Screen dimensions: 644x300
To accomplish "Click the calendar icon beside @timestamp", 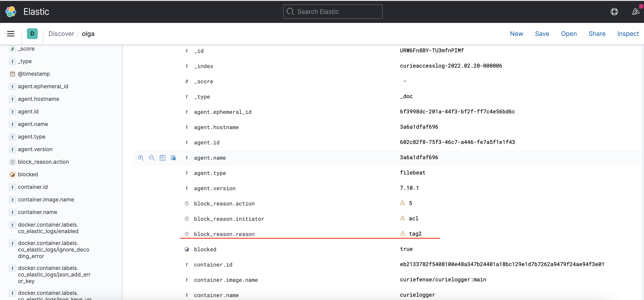I will 12,74.
